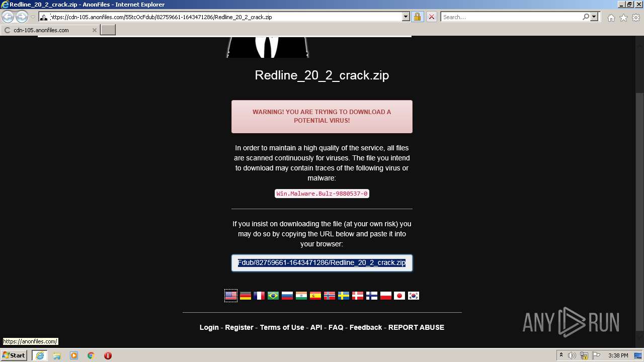Pick the Japanese flag language

(x=399, y=296)
